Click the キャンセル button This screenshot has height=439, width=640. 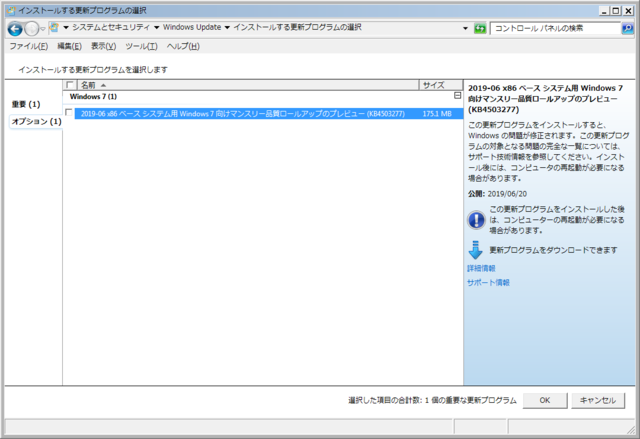point(598,400)
